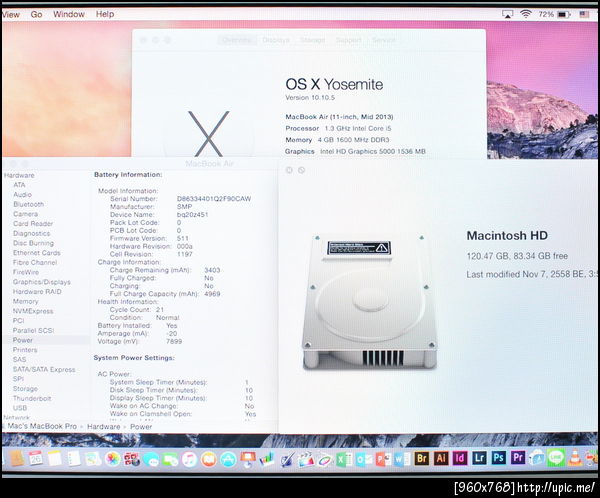This screenshot has height=498, width=600.
Task: Open Microsoft Outlook in the Dock
Action: pos(364,459)
